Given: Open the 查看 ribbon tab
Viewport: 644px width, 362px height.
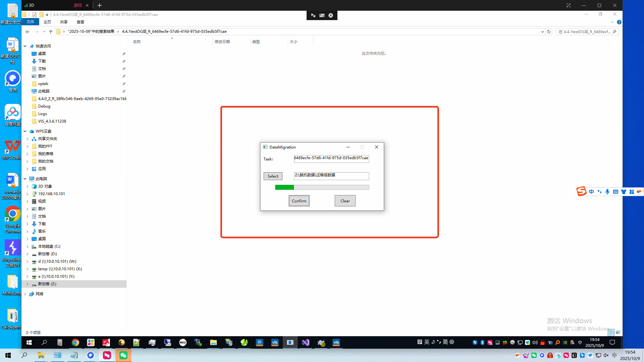Looking at the screenshot, I should [x=80, y=22].
